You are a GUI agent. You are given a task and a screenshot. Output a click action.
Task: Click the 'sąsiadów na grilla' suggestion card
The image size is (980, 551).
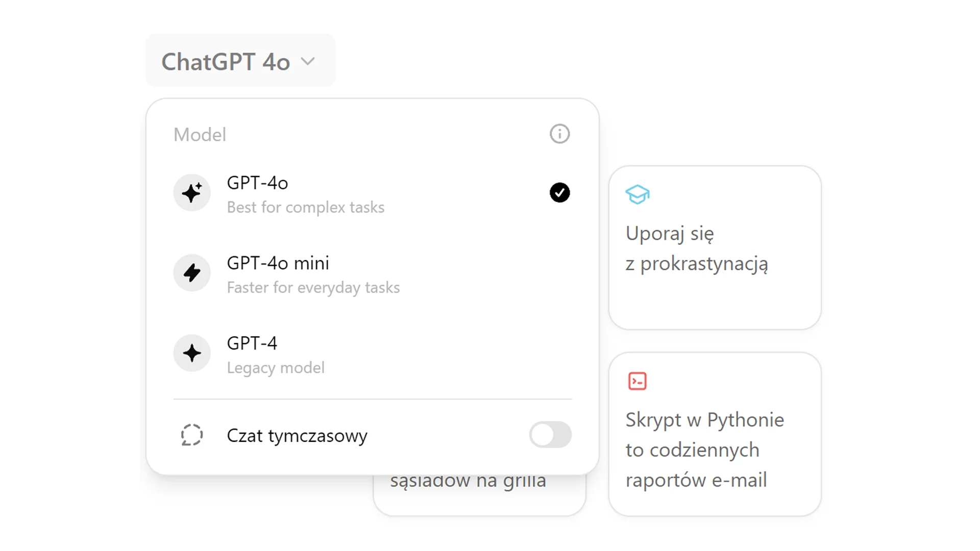coord(479,495)
